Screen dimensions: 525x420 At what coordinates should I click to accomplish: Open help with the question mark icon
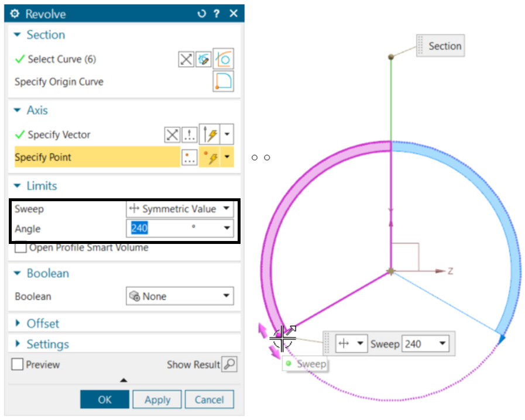coord(217,13)
